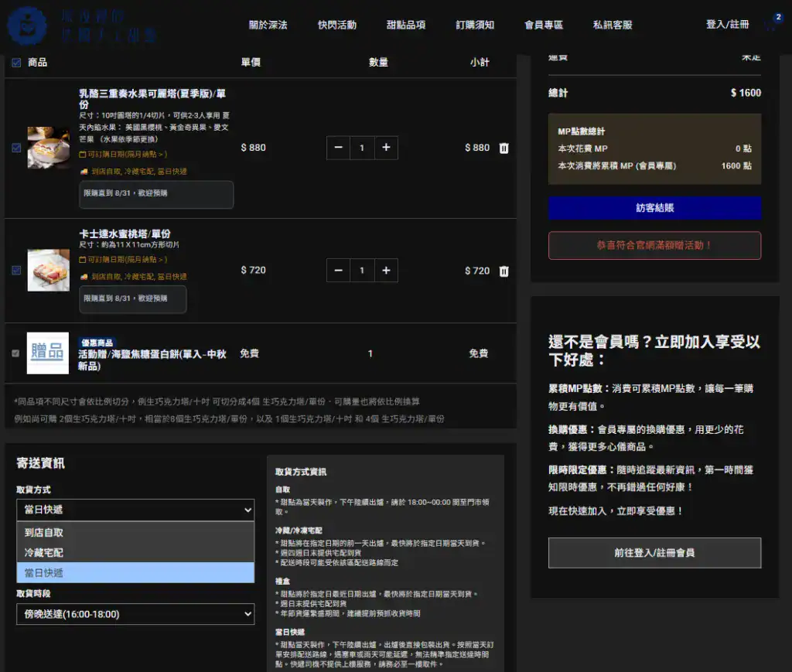Click the $ 880 subtotal value
Image resolution: width=792 pixels, height=672 pixels.
click(x=476, y=148)
